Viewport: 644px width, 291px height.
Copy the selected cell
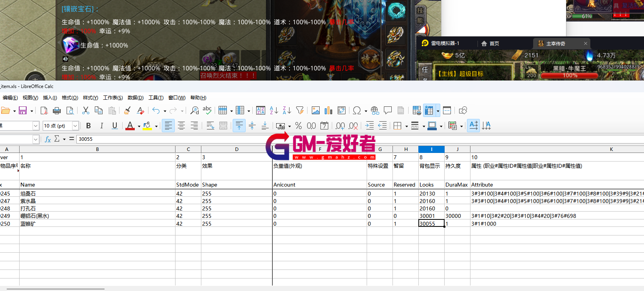(99, 111)
